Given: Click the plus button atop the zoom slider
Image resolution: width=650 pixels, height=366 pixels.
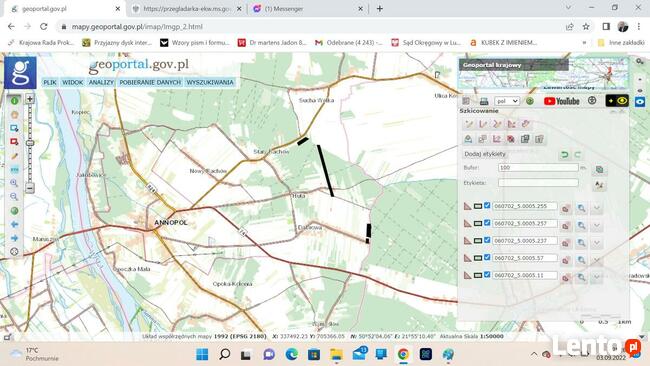Looking at the screenshot, I should tap(30, 99).
